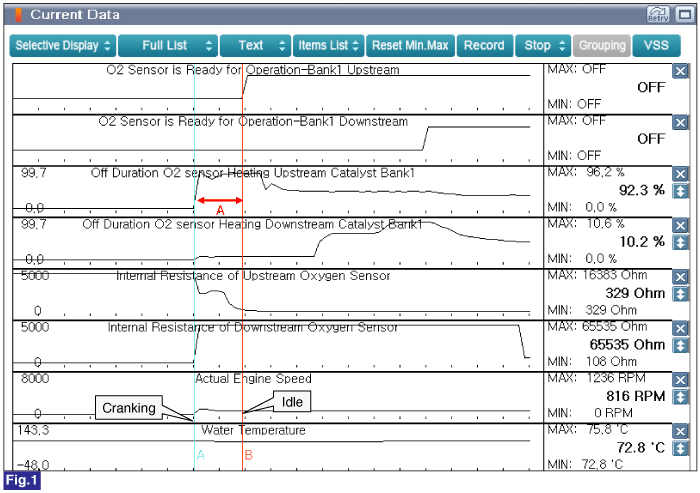Click the 329 Ohm current value
The height and width of the screenshot is (493, 700).
point(635,293)
